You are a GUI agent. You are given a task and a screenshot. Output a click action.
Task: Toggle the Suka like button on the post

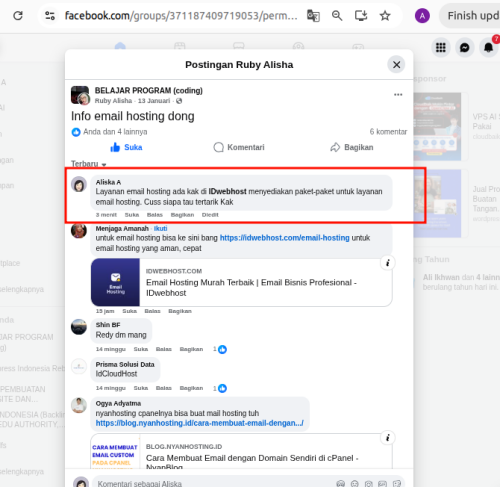(x=126, y=147)
